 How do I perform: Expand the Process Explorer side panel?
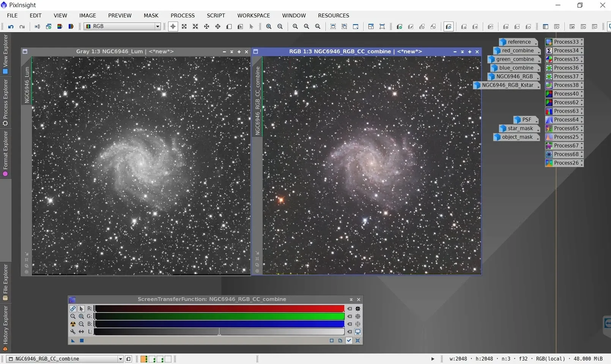coord(5,102)
